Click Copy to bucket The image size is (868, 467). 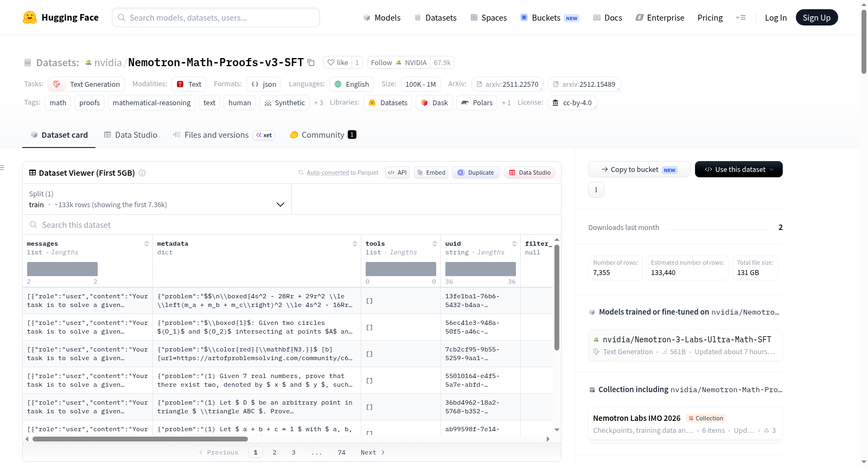639,169
